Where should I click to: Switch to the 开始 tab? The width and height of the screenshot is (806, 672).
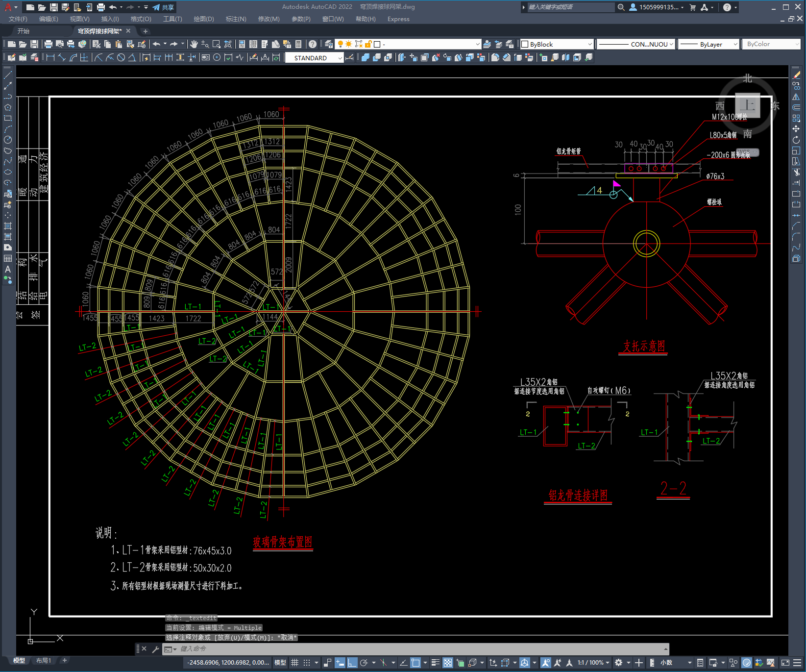[24, 31]
